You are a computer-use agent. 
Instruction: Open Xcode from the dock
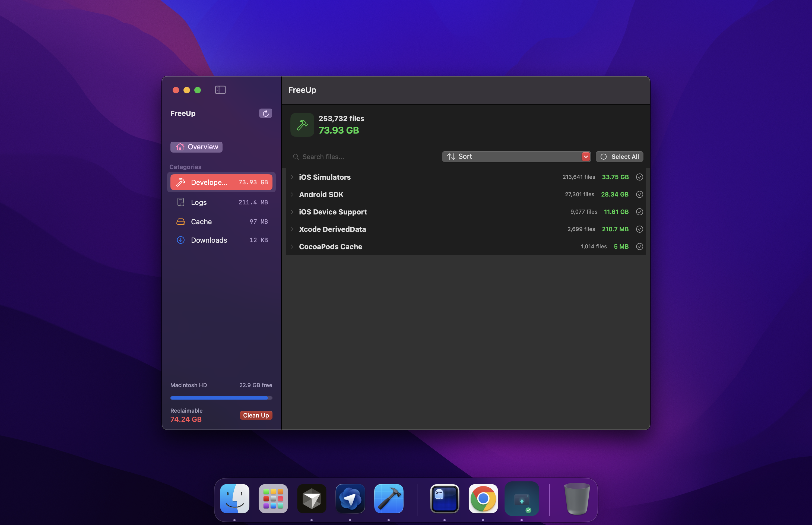(x=388, y=498)
